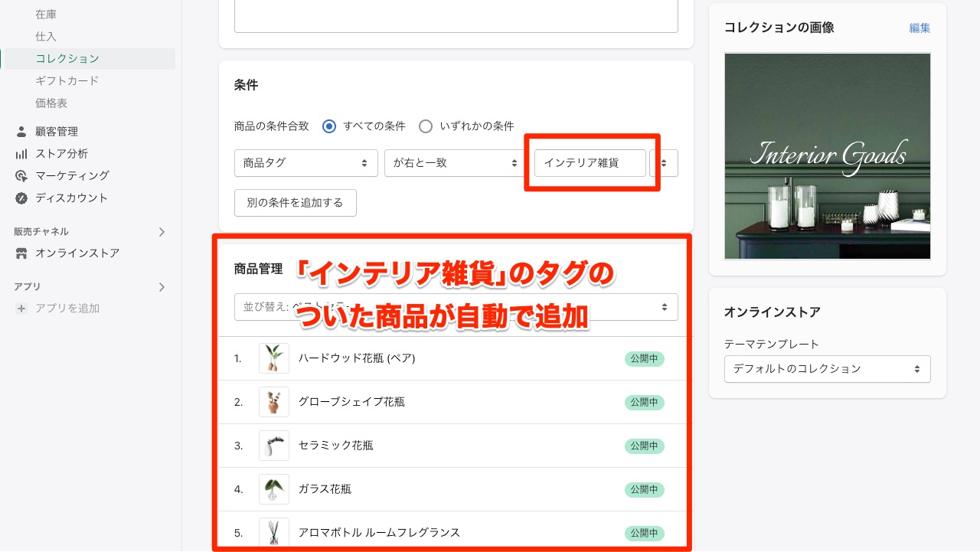Click the discount badge icon
This screenshot has height=552, width=980.
pyautogui.click(x=21, y=198)
